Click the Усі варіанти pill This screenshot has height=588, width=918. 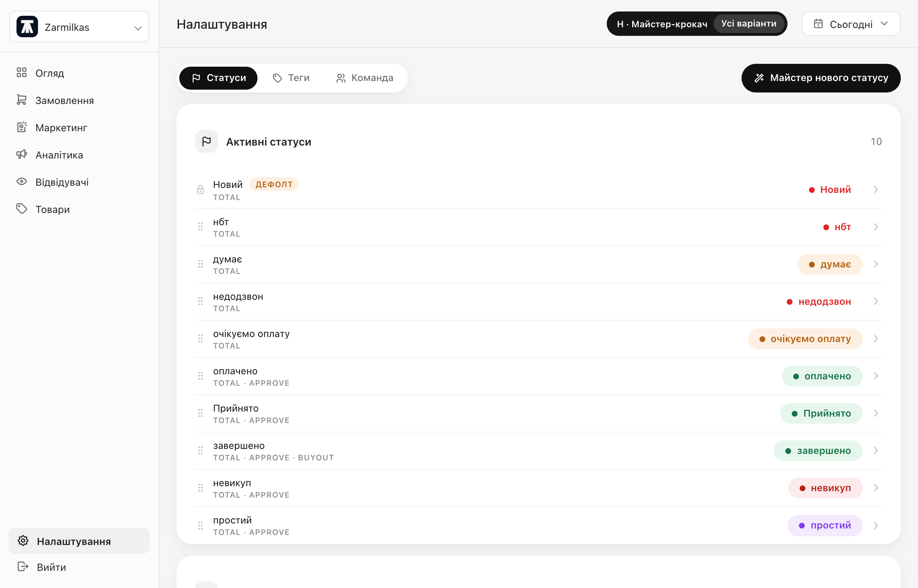pyautogui.click(x=749, y=24)
